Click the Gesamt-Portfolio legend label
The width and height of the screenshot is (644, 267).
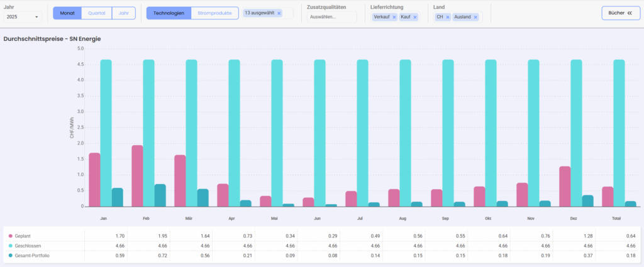pos(32,256)
